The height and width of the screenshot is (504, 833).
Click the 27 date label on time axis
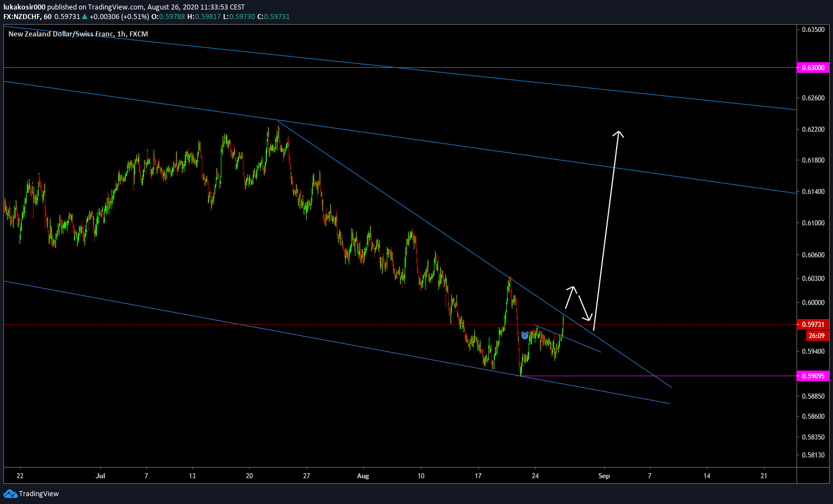click(307, 476)
